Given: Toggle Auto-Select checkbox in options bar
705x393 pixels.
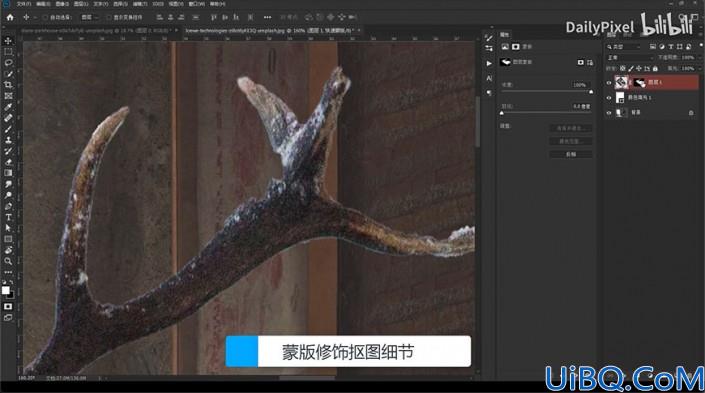Looking at the screenshot, I should click(45, 17).
